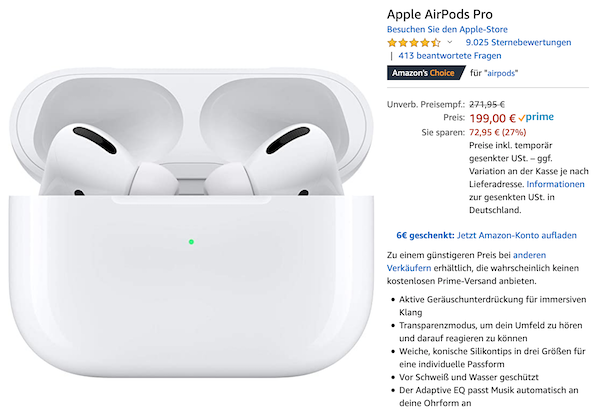Click the right AirPod earbud in image
The image size is (600, 414).
click(276, 161)
